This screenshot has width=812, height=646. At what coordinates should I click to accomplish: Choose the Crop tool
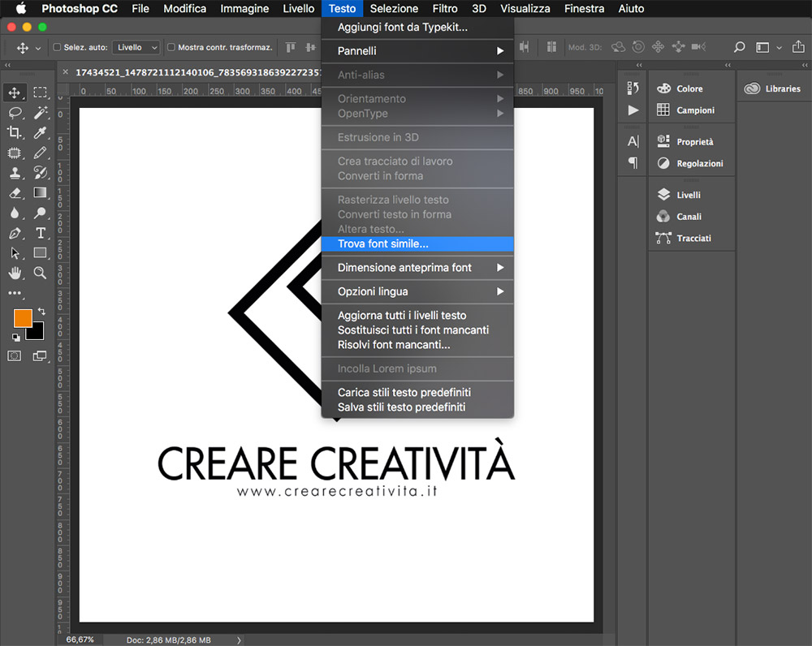click(x=15, y=133)
